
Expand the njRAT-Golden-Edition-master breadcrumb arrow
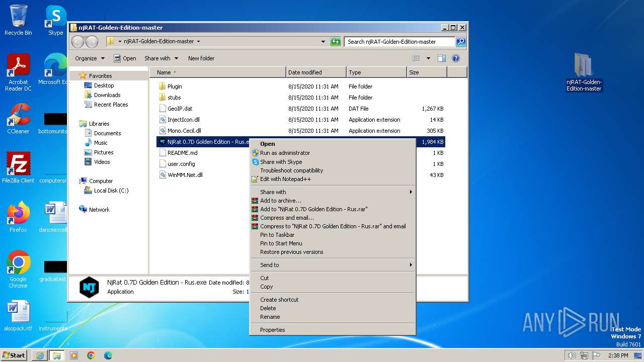coord(198,42)
